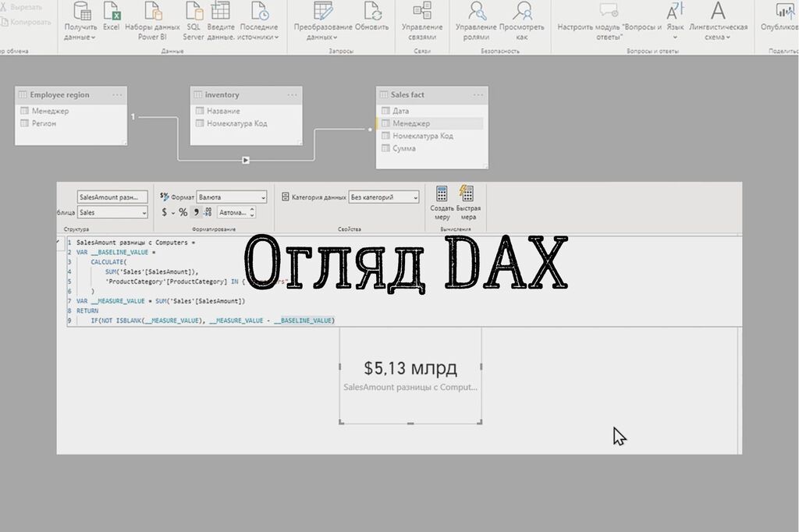Select the SQL Server source
Screen dimensions: 799x532
[194, 21]
